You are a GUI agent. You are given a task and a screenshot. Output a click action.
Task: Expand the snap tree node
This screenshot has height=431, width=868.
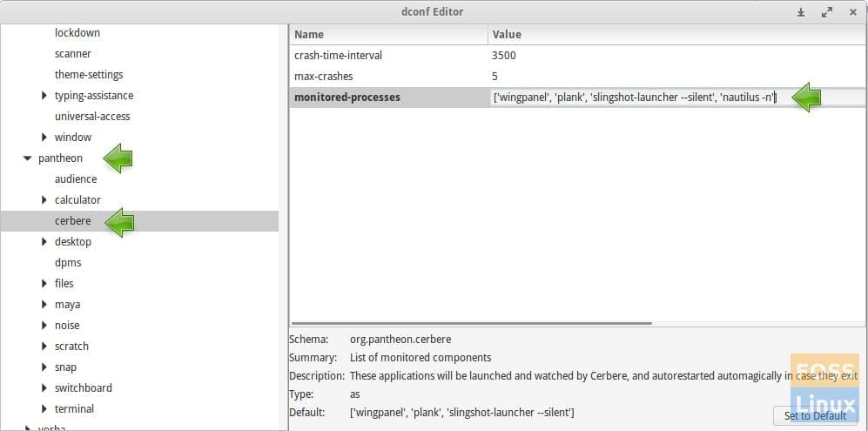pyautogui.click(x=44, y=367)
